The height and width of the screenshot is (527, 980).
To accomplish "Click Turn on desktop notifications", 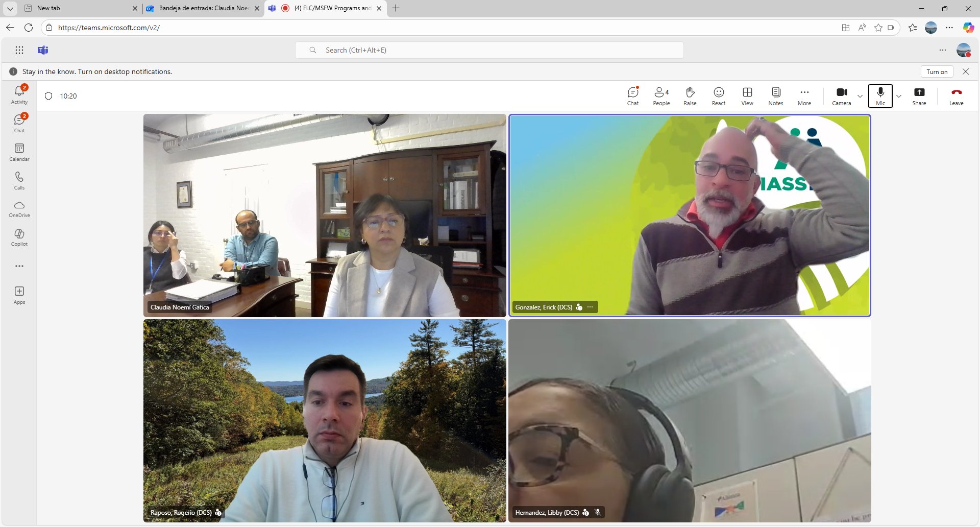I will coord(937,71).
